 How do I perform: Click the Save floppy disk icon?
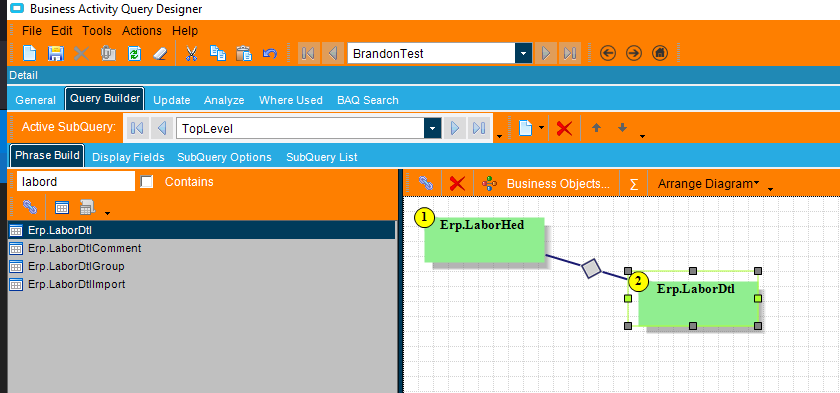pos(56,54)
